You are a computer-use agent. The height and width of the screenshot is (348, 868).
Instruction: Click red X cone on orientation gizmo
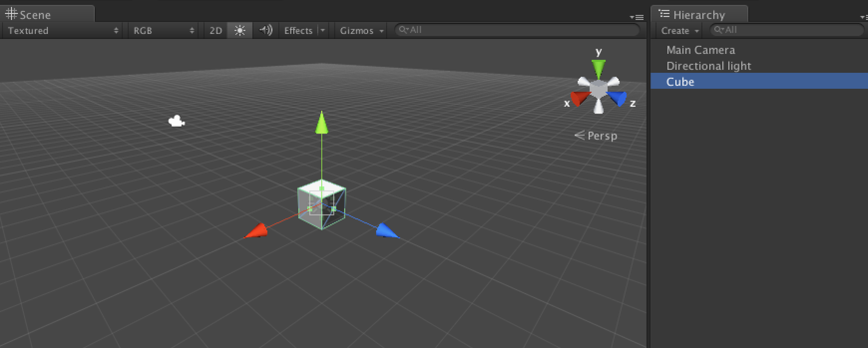580,98
